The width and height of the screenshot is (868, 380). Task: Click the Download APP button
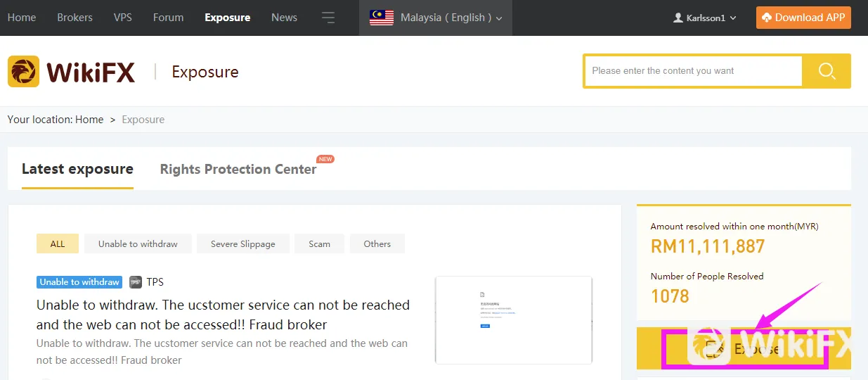coord(803,18)
